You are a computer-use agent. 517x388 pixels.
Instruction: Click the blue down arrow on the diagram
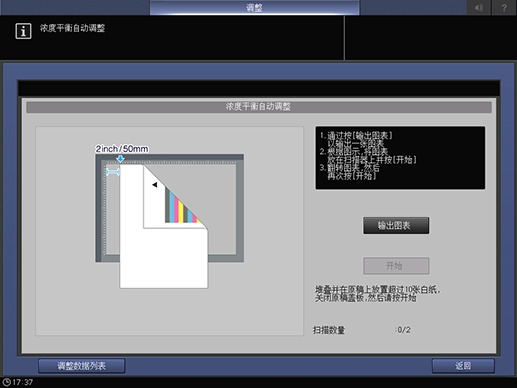120,159
